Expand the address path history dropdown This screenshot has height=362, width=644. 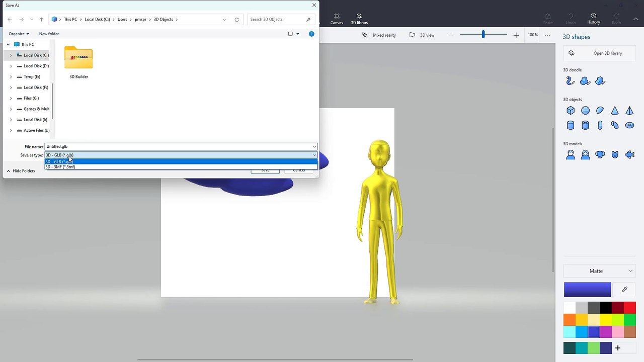pyautogui.click(x=224, y=20)
